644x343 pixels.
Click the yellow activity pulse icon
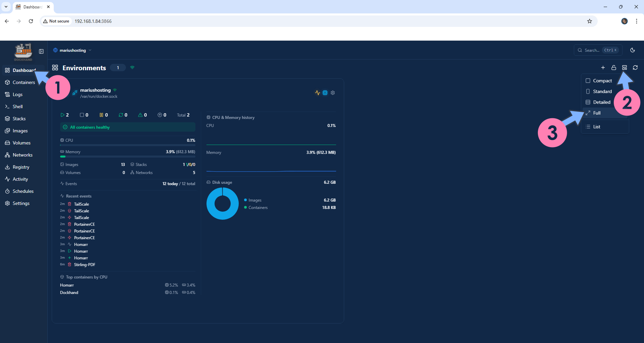click(317, 93)
